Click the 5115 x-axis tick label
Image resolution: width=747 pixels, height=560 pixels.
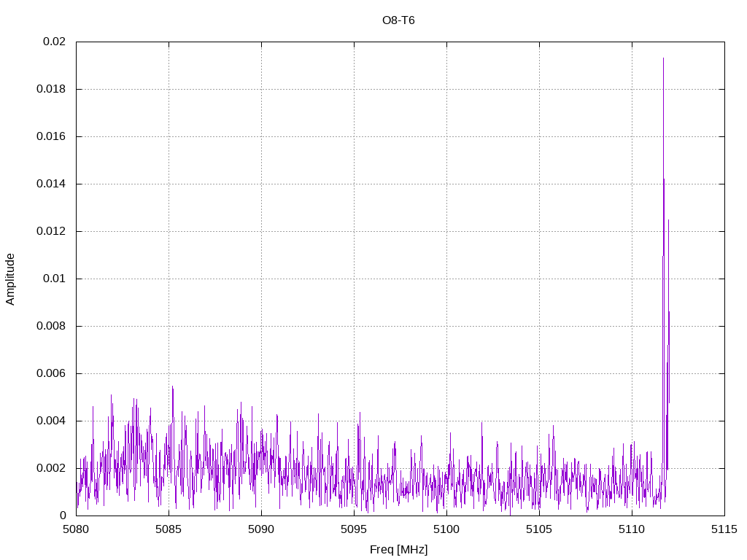pos(724,529)
